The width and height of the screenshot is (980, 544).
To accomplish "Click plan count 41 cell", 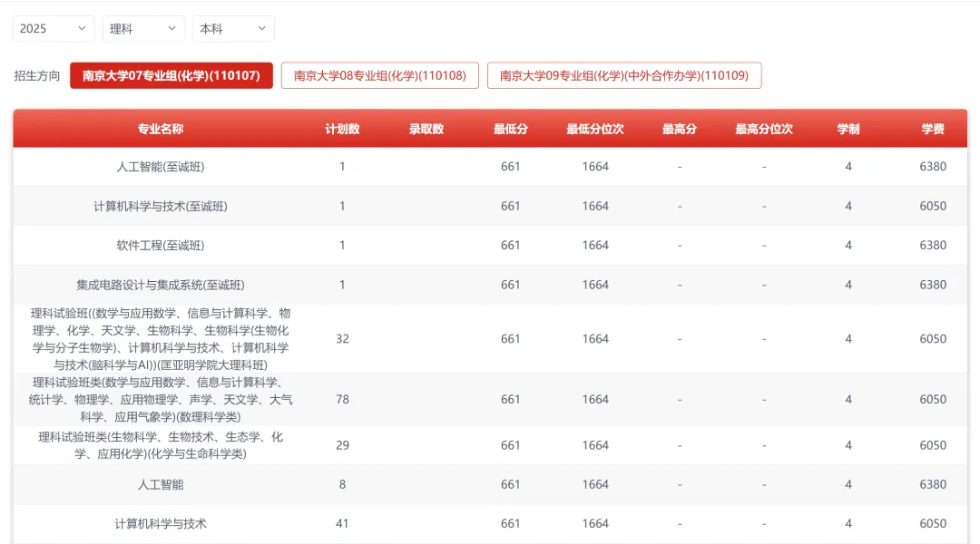I will [342, 524].
